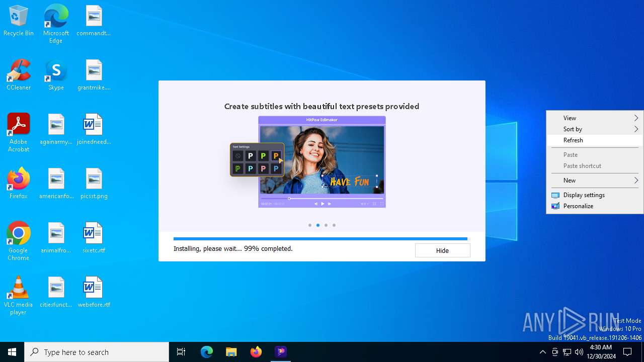
Task: Go to the first slide dot in the installer
Action: click(x=310, y=225)
